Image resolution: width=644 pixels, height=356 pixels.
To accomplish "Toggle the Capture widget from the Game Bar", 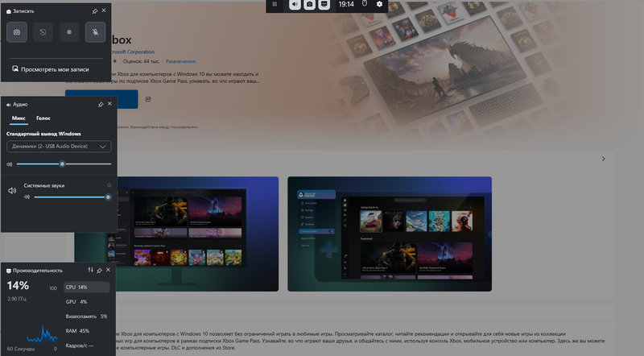I will [x=310, y=4].
